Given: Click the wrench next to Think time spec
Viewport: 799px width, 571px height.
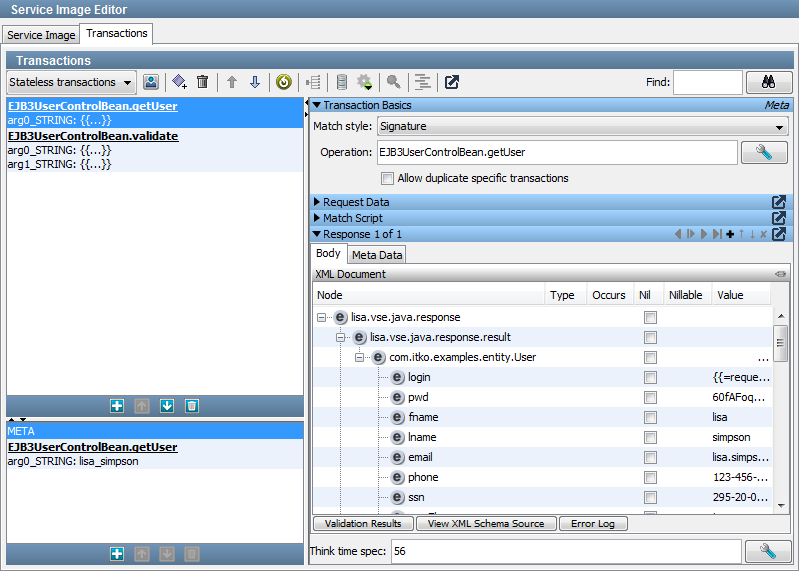Looking at the screenshot, I should 768,551.
